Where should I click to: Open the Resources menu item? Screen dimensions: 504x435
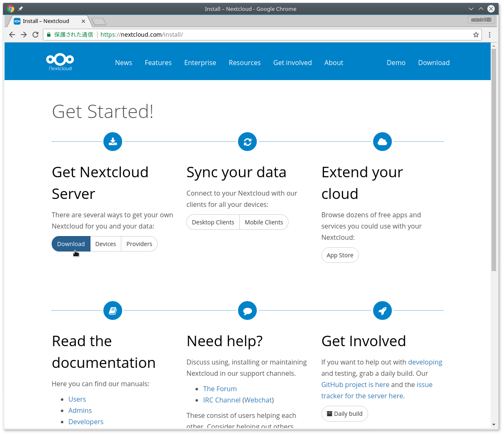[x=245, y=63]
